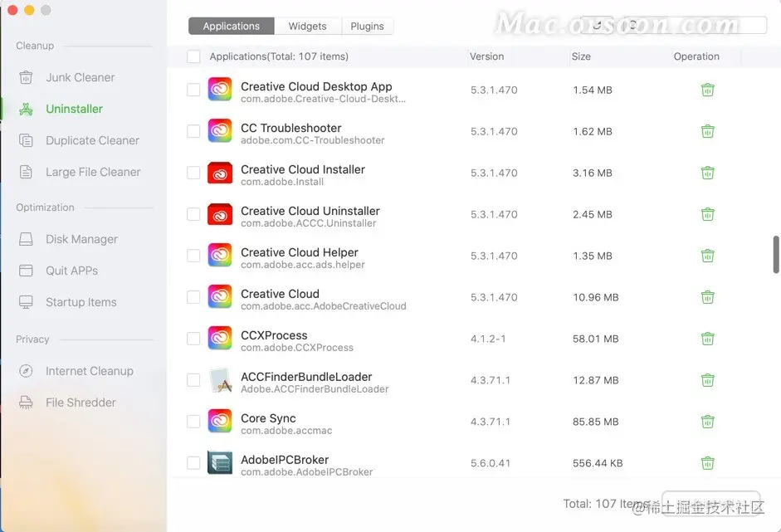
Task: Click the Core Sync app icon
Action: (x=220, y=421)
